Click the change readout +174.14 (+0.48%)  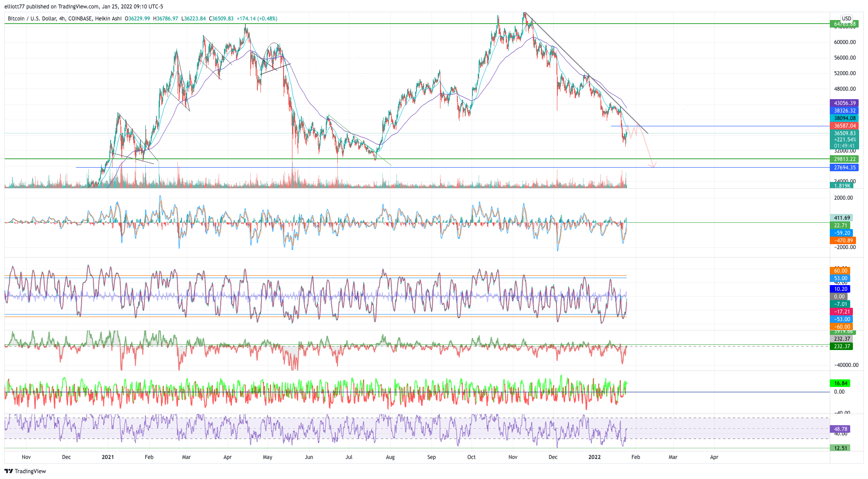[257, 19]
